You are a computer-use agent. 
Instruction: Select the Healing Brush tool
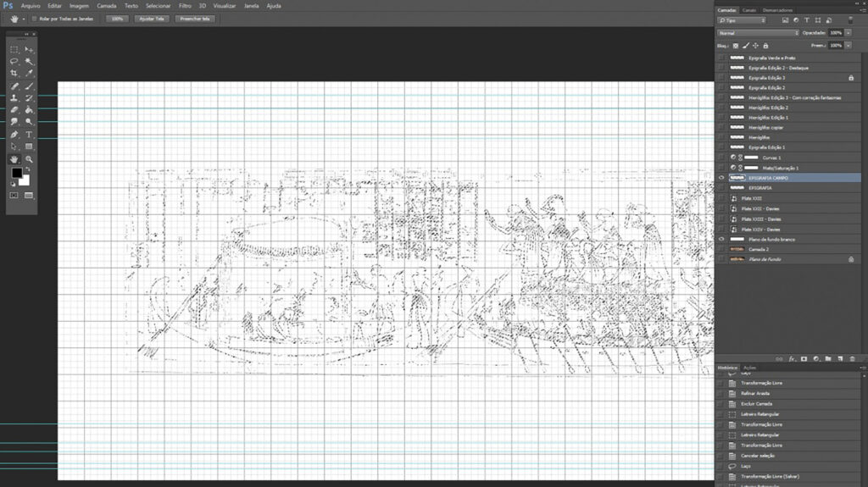click(x=14, y=86)
